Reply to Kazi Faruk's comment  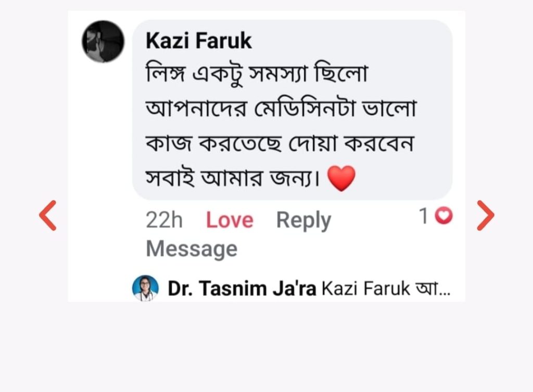coord(303,220)
